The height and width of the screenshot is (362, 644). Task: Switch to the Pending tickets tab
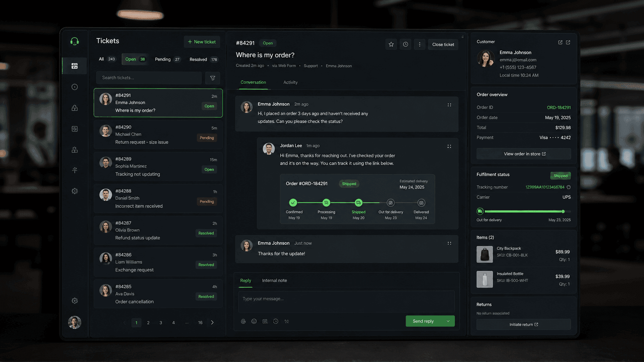tap(167, 59)
